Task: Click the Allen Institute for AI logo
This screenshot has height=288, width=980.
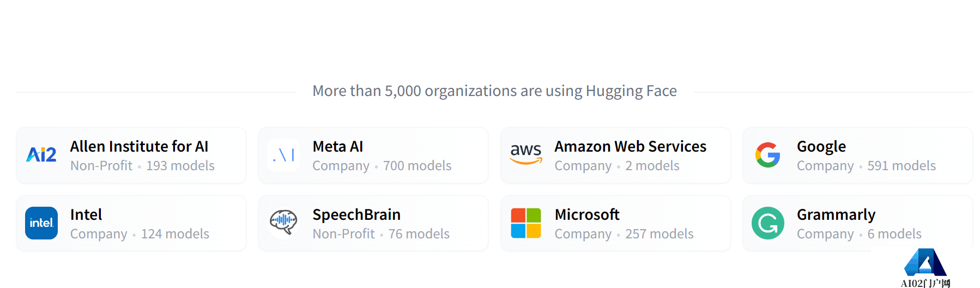Action: 41,155
